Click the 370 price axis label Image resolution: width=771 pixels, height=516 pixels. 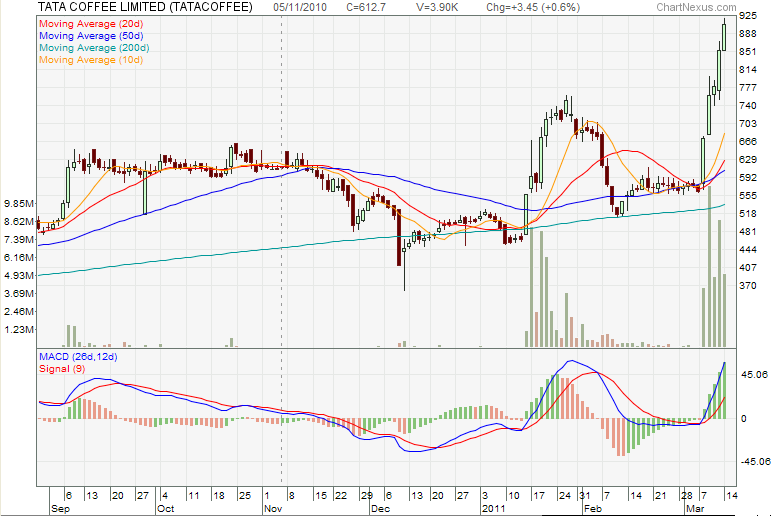(747, 285)
